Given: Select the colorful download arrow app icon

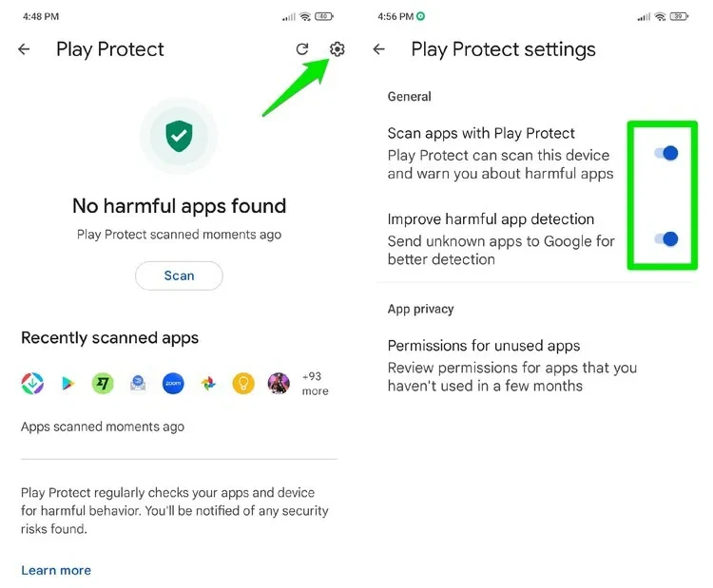Looking at the screenshot, I should pos(32,384).
